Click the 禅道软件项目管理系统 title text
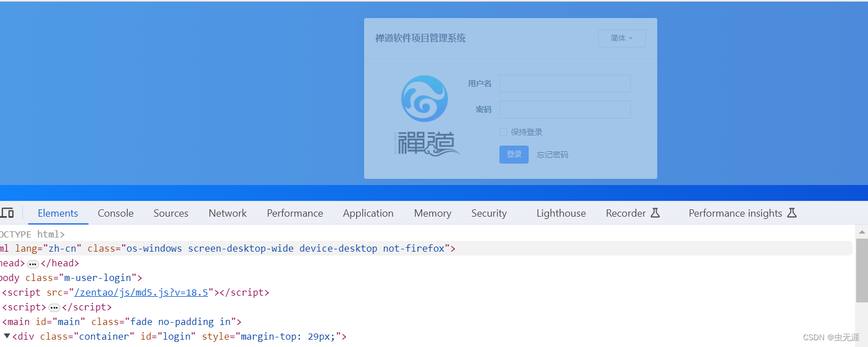 [x=420, y=38]
